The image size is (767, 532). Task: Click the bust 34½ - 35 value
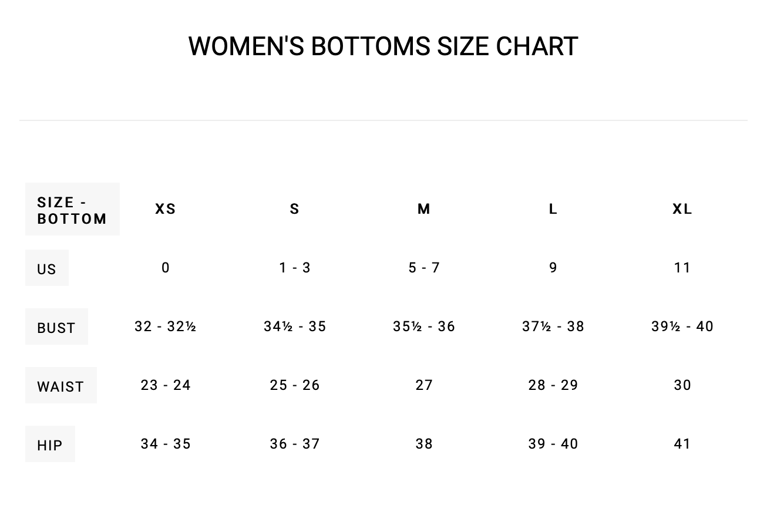[295, 326]
